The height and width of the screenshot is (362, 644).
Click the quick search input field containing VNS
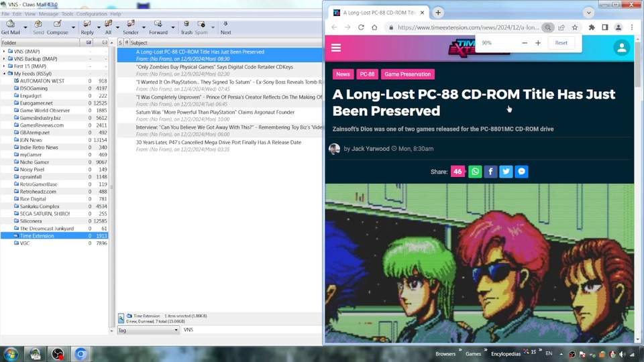point(252,330)
